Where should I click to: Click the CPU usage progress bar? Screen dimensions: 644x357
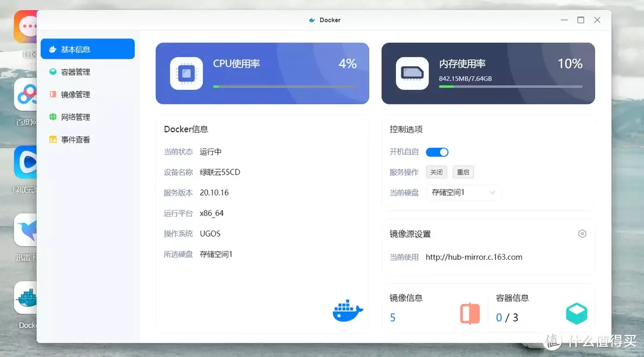(x=284, y=86)
